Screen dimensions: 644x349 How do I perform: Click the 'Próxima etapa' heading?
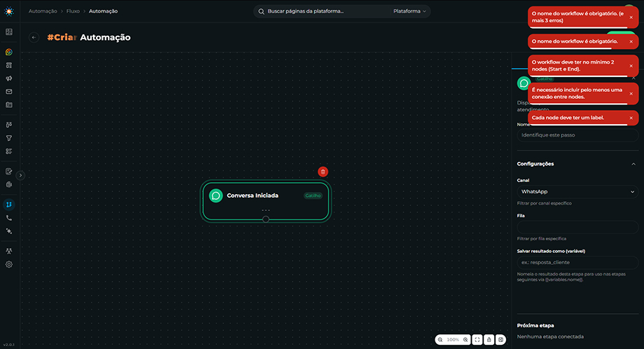coord(535,326)
